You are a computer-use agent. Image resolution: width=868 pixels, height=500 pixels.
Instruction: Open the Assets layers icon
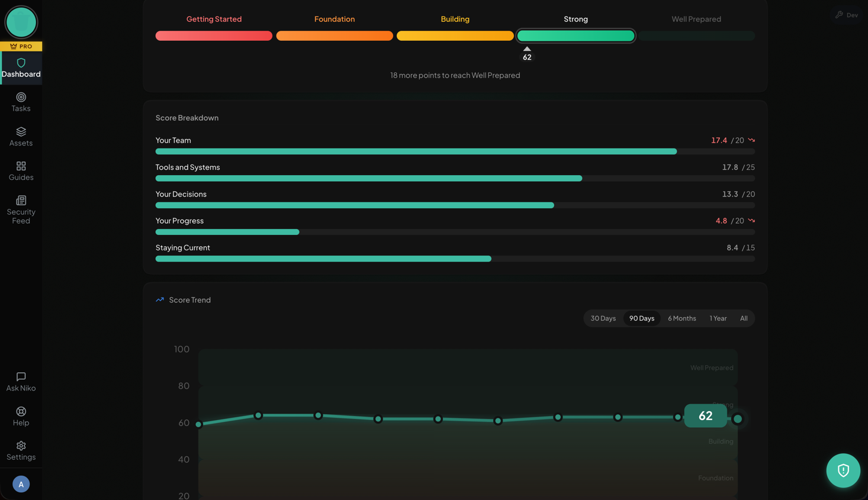tap(21, 132)
